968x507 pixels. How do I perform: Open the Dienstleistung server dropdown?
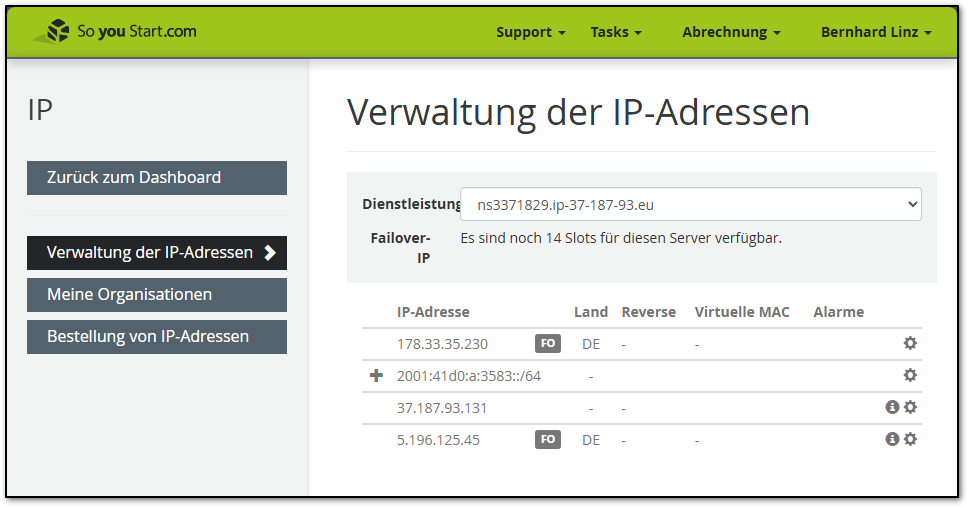click(x=690, y=204)
